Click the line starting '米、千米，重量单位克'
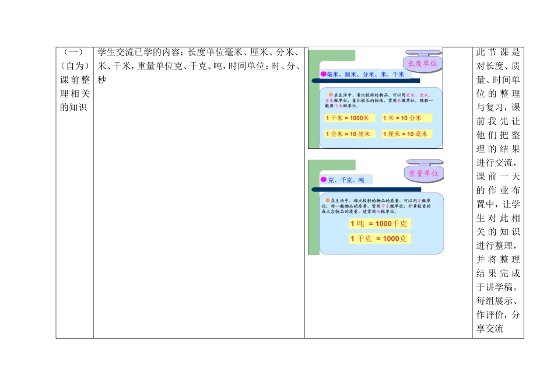The height and width of the screenshot is (392, 554). pos(199,66)
